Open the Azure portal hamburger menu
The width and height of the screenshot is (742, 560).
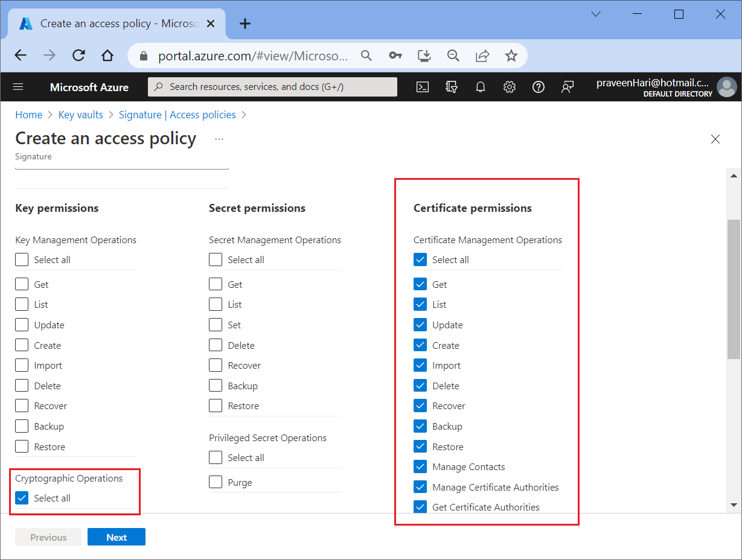click(x=18, y=87)
